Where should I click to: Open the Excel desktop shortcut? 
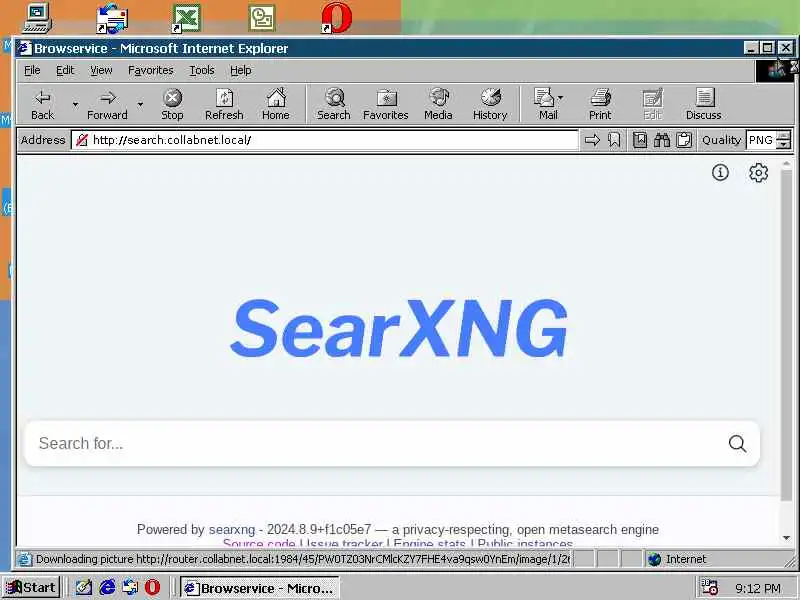tap(186, 19)
